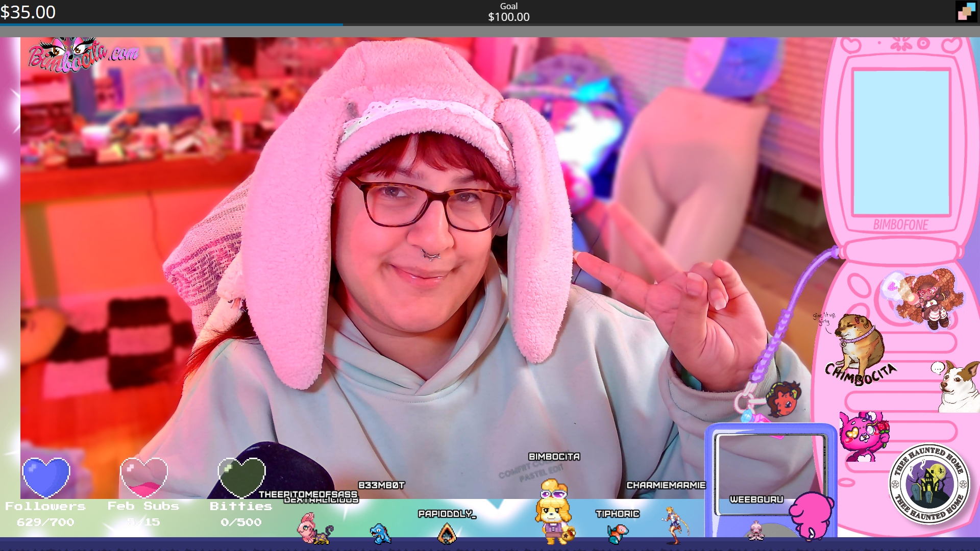Click the blue Followers heart icon
This screenshot has height=551, width=980.
[46, 477]
